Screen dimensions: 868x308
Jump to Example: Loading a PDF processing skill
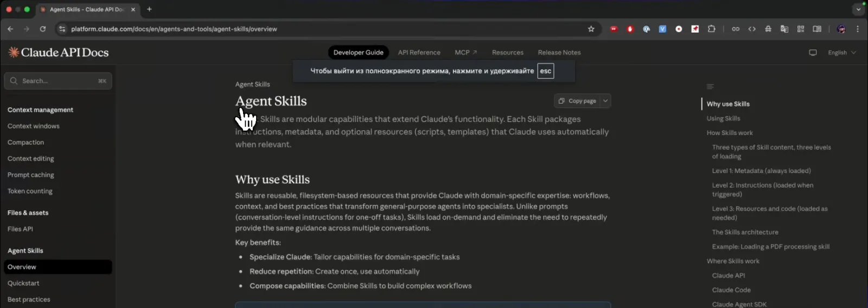tap(770, 247)
